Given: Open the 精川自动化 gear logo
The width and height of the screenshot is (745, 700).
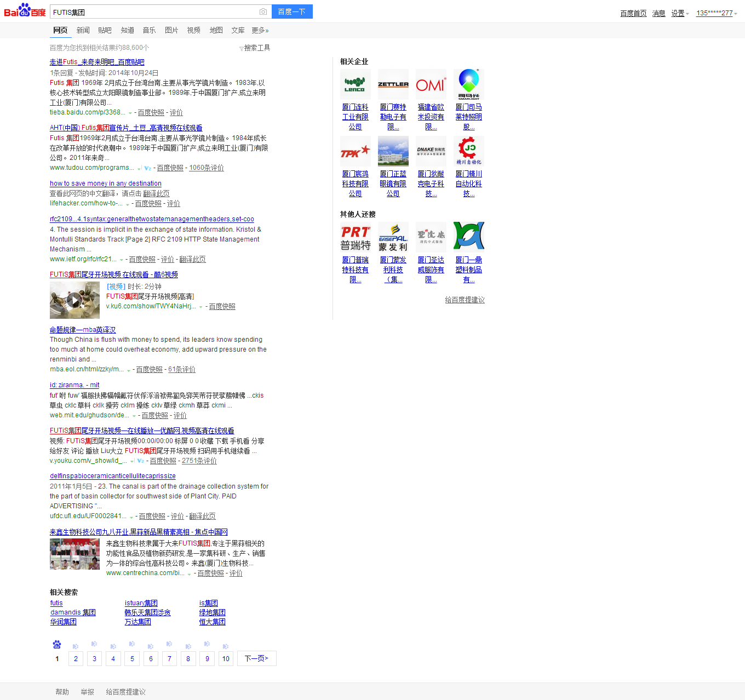Looking at the screenshot, I should click(468, 151).
